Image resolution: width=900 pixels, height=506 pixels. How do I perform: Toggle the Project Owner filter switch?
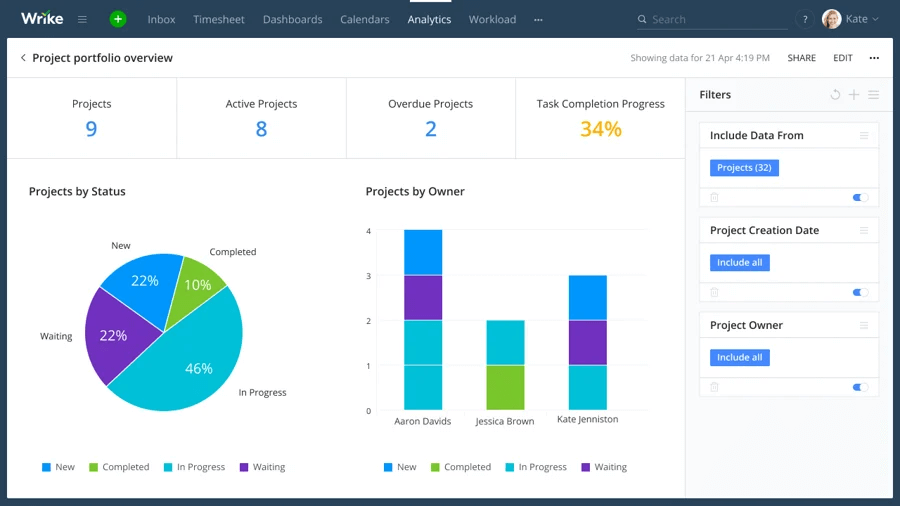860,387
